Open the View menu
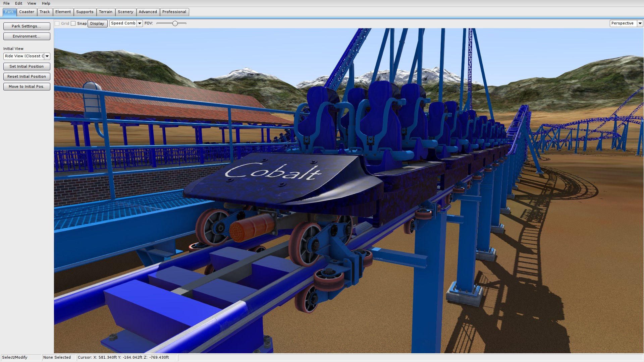The height and width of the screenshot is (362, 644). (x=32, y=3)
